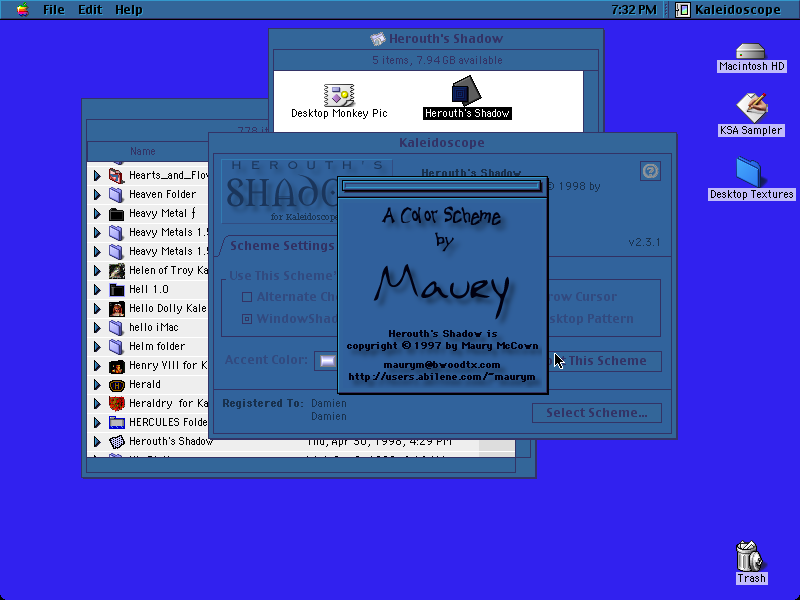Click the Helm folder icon
The width and height of the screenshot is (800, 600).
click(x=116, y=346)
